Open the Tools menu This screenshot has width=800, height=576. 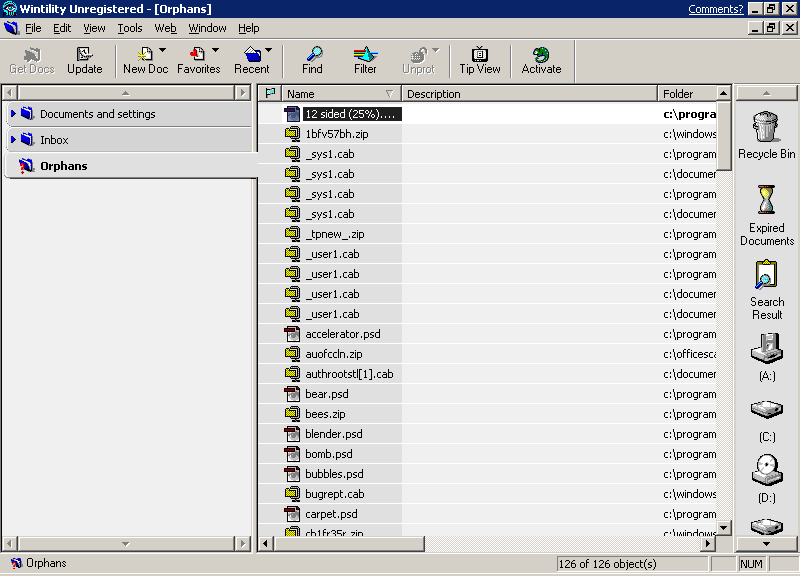pyautogui.click(x=130, y=28)
